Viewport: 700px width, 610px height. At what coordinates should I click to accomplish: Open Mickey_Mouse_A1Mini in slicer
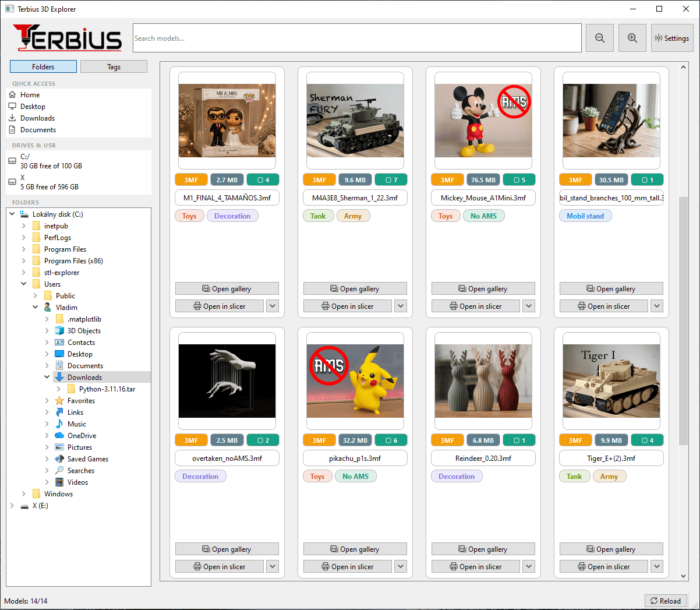476,306
